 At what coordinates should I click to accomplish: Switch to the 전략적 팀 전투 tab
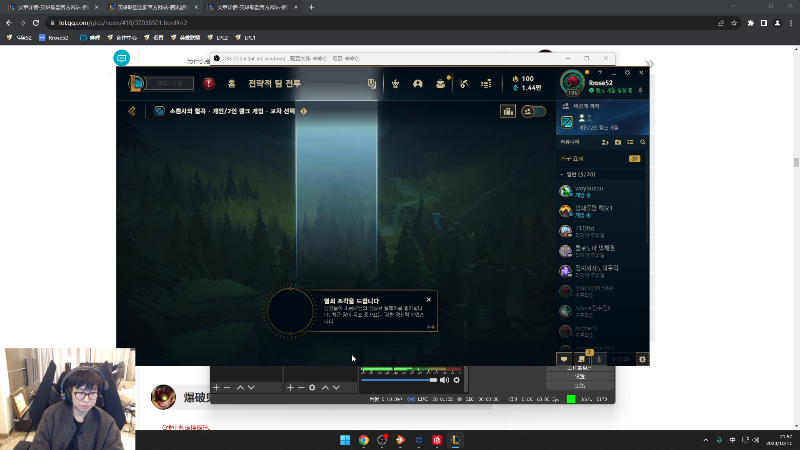click(274, 84)
